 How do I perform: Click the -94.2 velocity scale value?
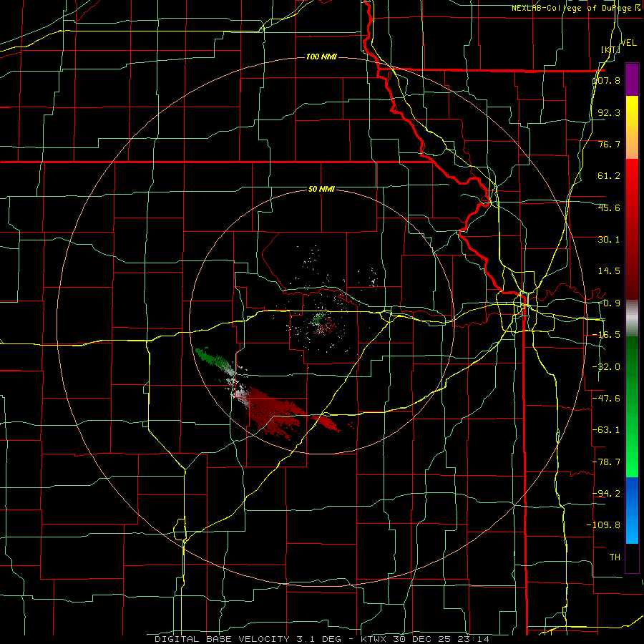point(607,493)
